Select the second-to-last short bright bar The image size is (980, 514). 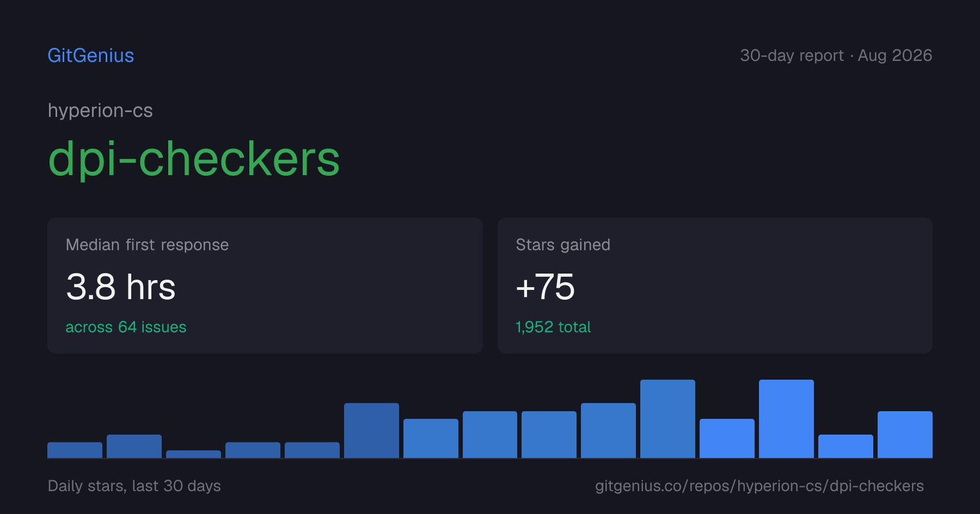(x=846, y=446)
